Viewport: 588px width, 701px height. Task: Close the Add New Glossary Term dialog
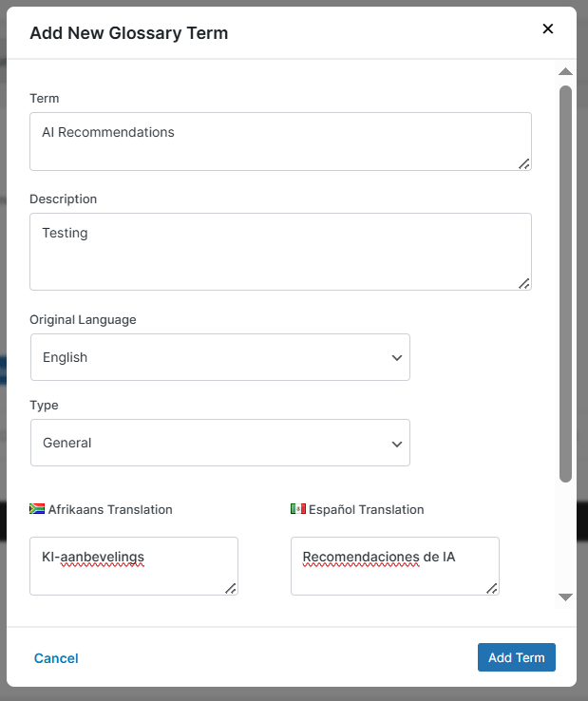547,28
